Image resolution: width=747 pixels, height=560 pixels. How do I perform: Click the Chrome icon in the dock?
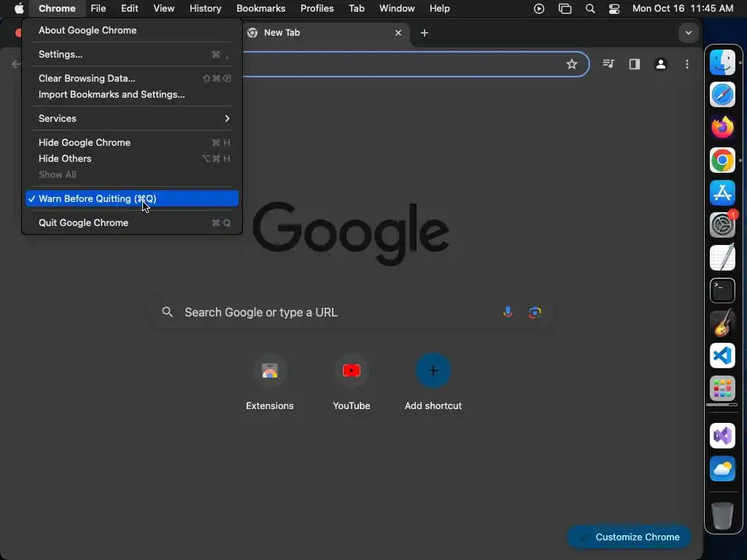[x=722, y=160]
